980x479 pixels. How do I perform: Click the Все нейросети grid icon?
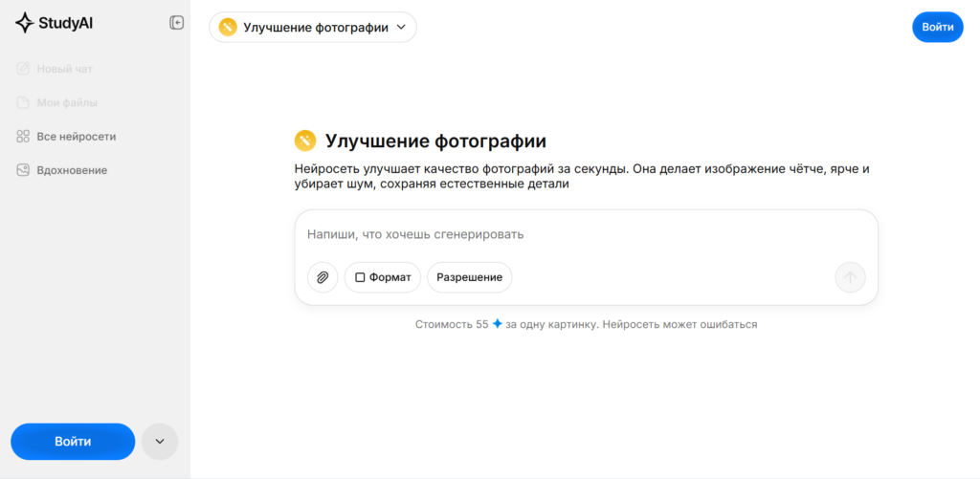[23, 136]
